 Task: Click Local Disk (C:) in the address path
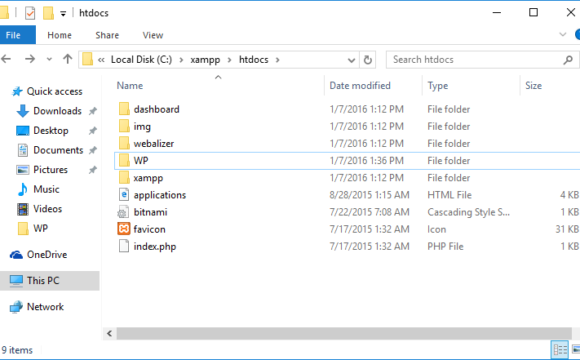click(141, 60)
